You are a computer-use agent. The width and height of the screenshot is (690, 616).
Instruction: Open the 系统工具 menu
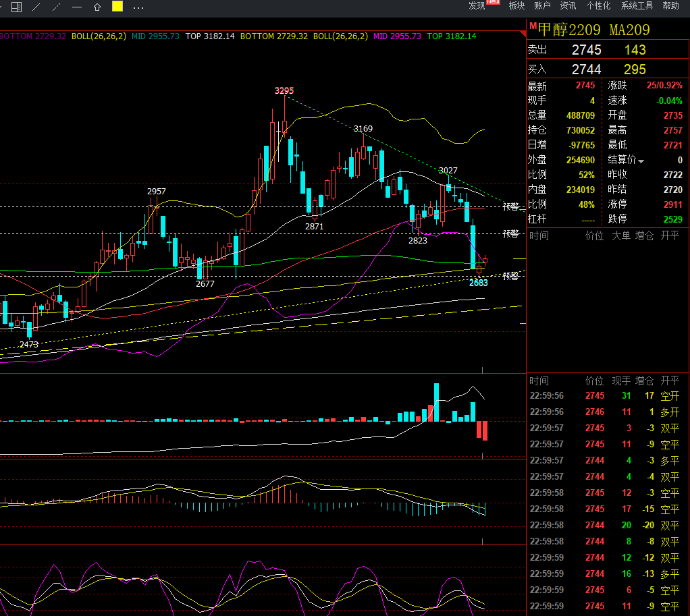(637, 5)
